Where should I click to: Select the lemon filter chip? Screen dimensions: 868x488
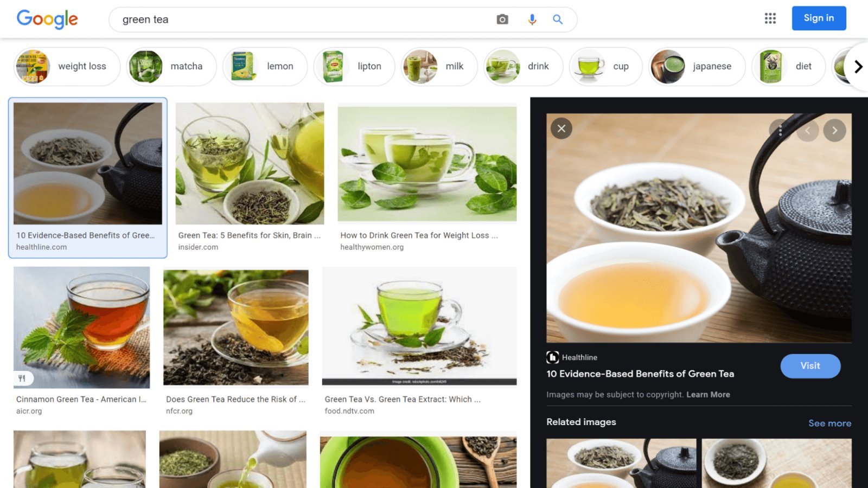pyautogui.click(x=265, y=66)
